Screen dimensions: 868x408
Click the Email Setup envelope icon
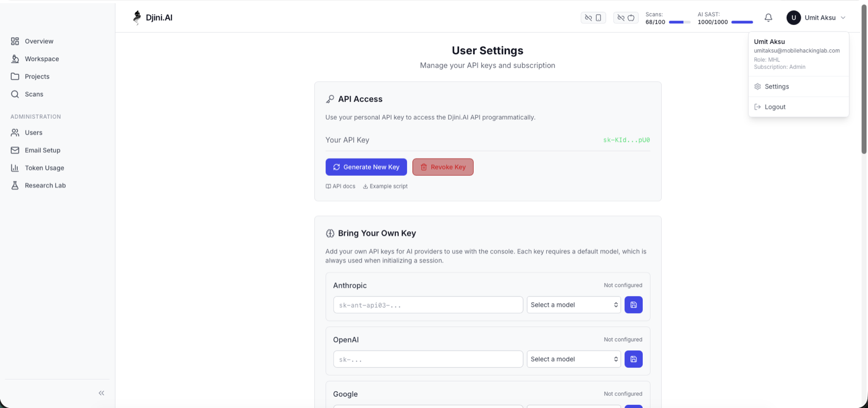tap(15, 150)
